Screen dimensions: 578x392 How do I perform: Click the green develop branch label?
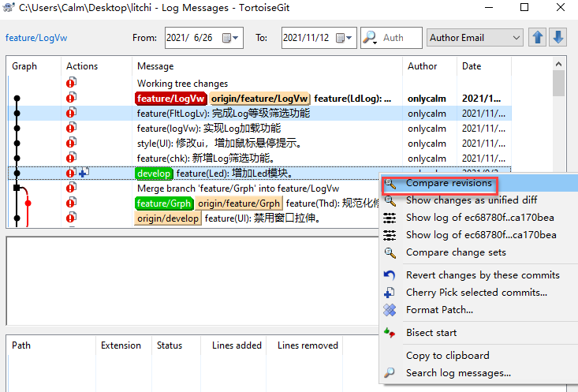pyautogui.click(x=154, y=174)
